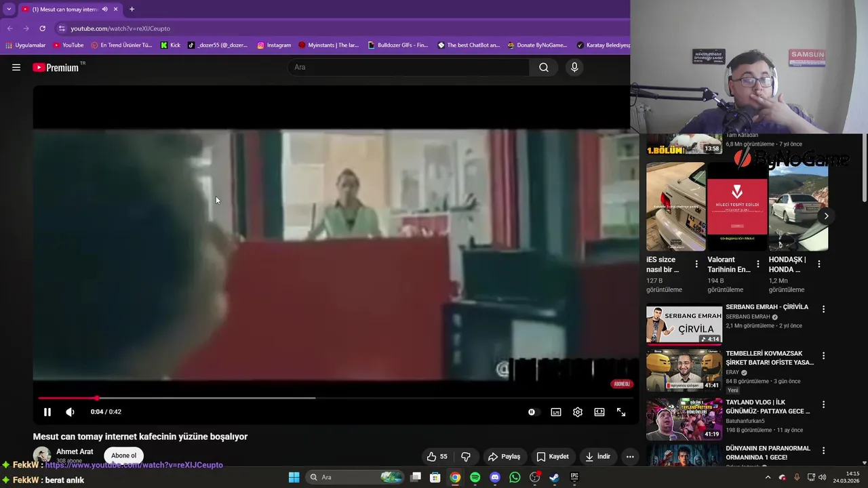Toggle subtitles in the player
The width and height of the screenshot is (868, 488).
556,412
